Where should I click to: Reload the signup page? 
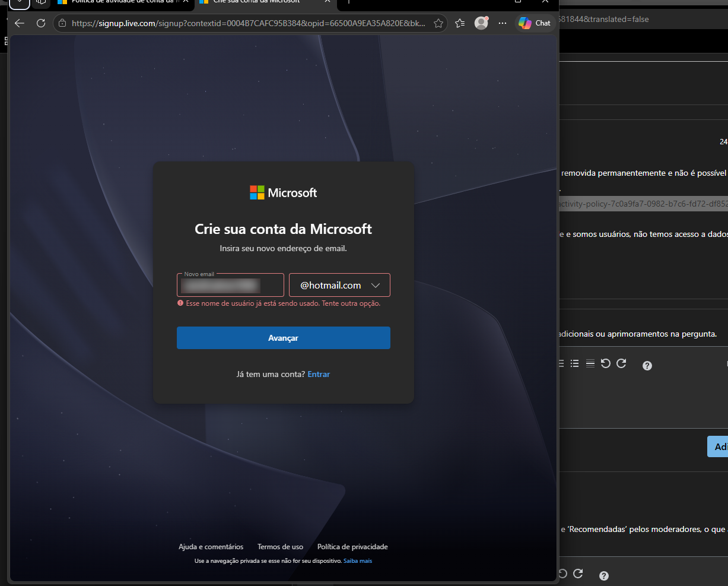(41, 23)
